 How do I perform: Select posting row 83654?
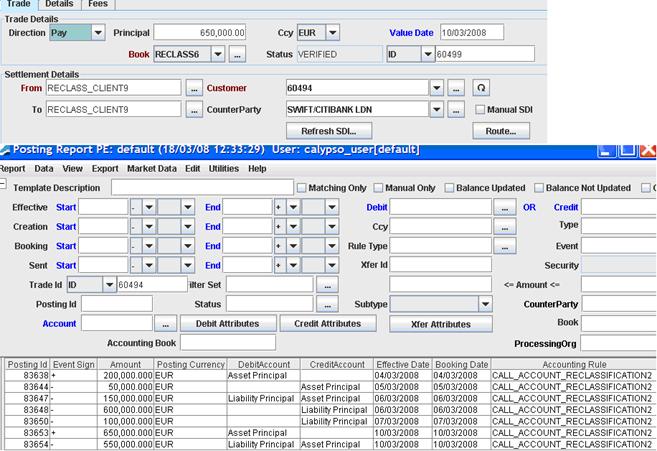(x=329, y=444)
